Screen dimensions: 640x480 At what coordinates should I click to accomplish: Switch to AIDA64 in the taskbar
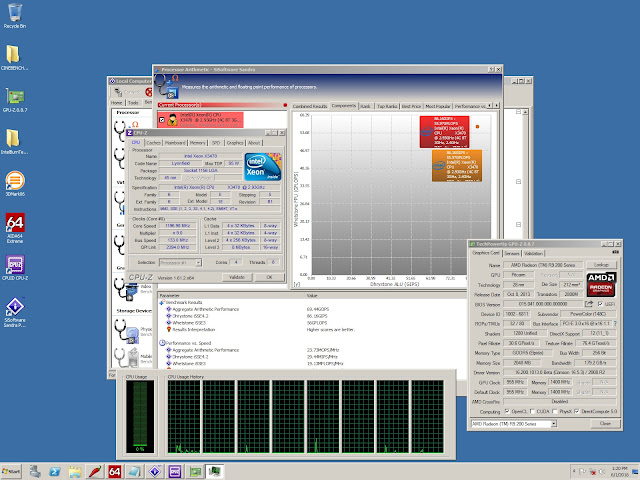(x=115, y=471)
